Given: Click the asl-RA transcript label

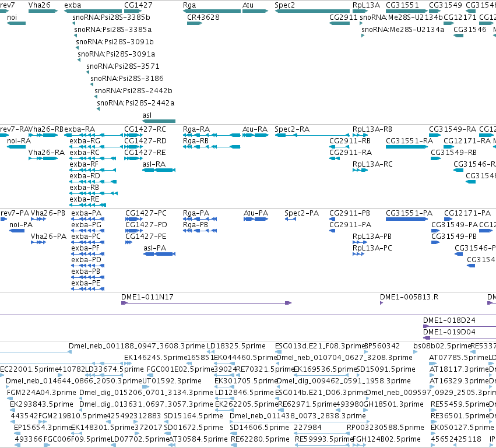Looking at the screenshot, I should 154,164.
